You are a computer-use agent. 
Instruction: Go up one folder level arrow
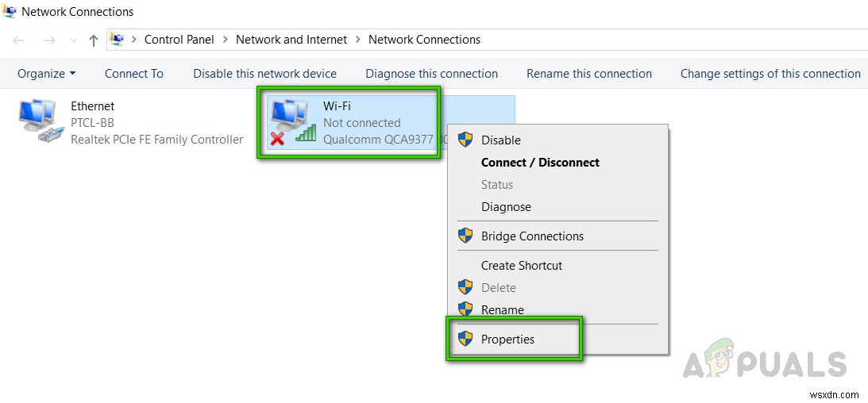(x=94, y=40)
